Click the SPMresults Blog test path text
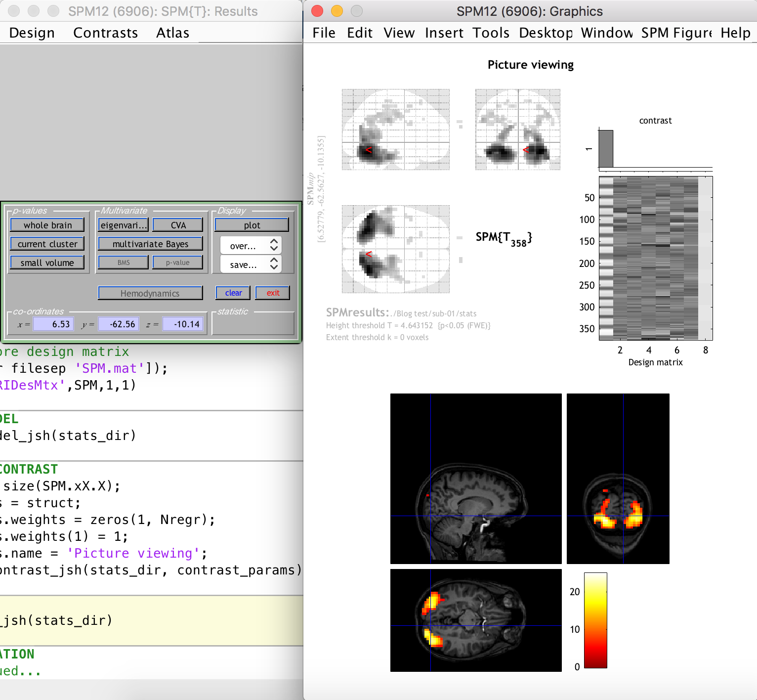 (401, 313)
